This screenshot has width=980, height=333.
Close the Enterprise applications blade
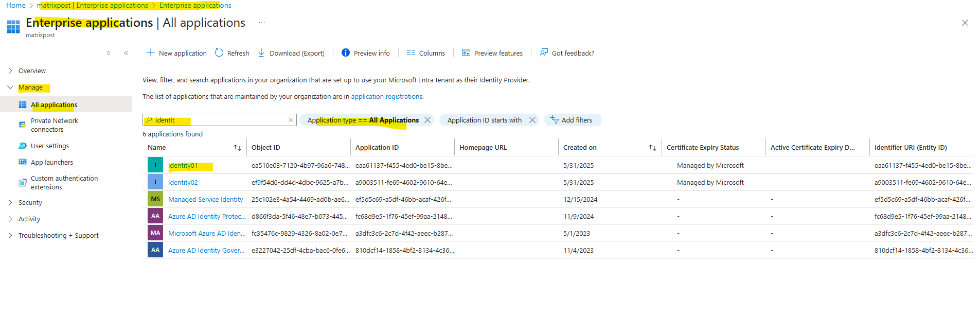click(965, 23)
